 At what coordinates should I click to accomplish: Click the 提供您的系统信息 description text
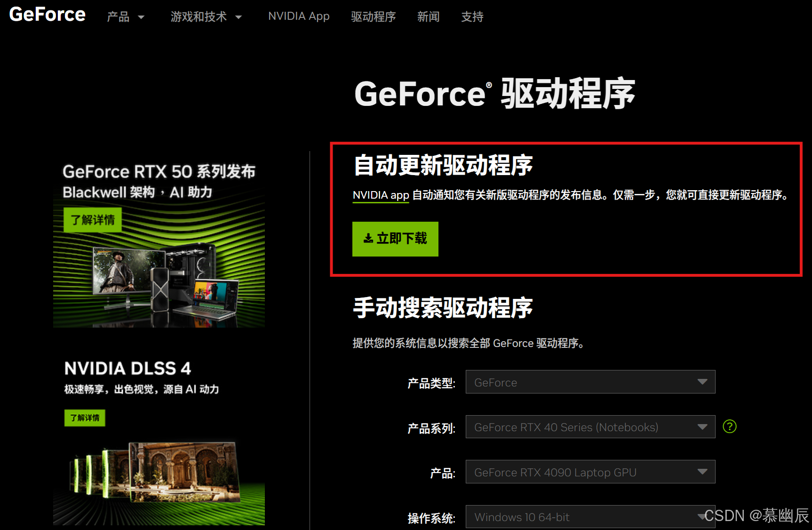(468, 343)
